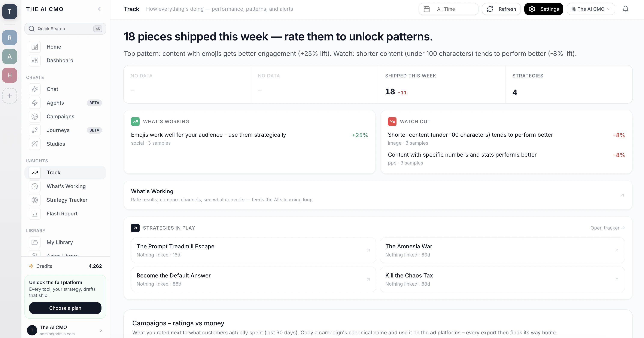Open Dashboard menu item

point(65,61)
